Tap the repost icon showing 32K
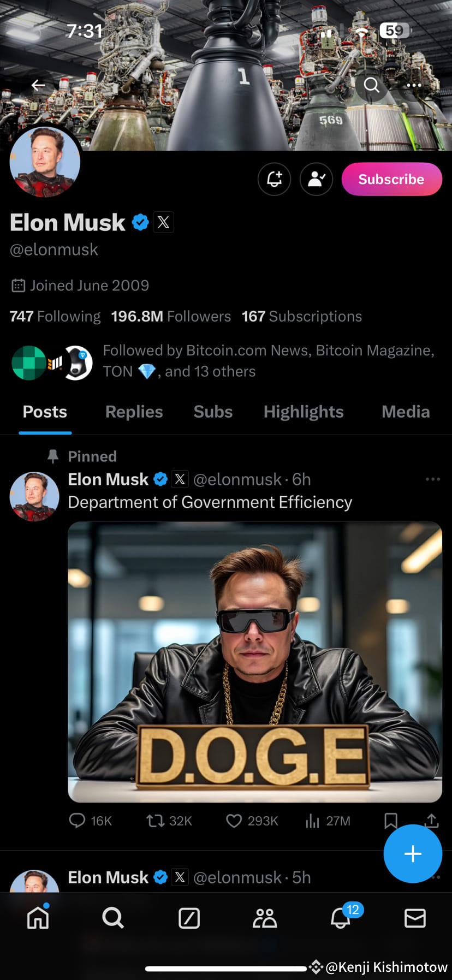 [x=156, y=821]
